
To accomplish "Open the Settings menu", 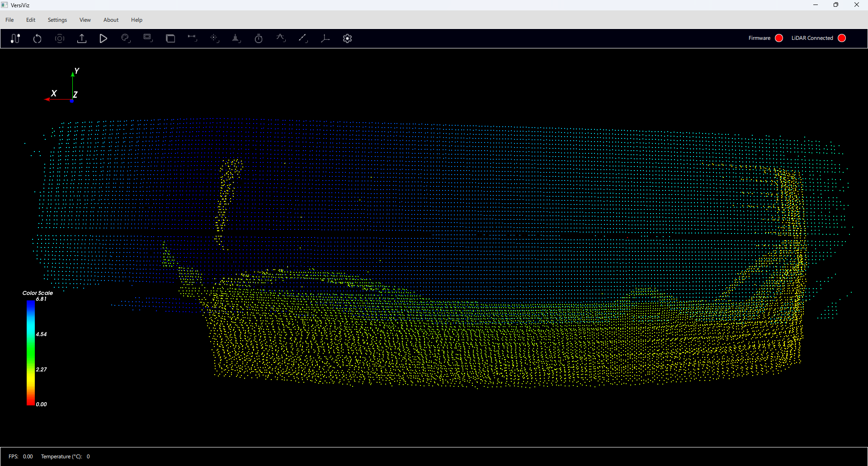I will tap(57, 20).
